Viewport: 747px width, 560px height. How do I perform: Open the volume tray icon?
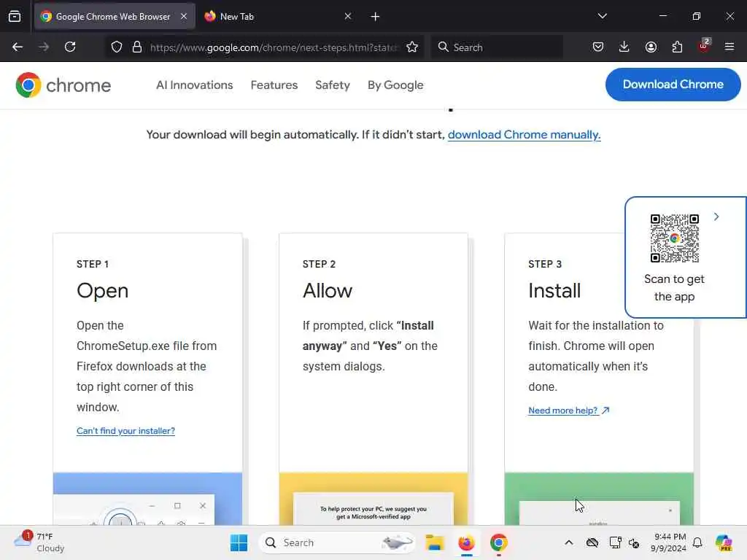[x=634, y=542]
